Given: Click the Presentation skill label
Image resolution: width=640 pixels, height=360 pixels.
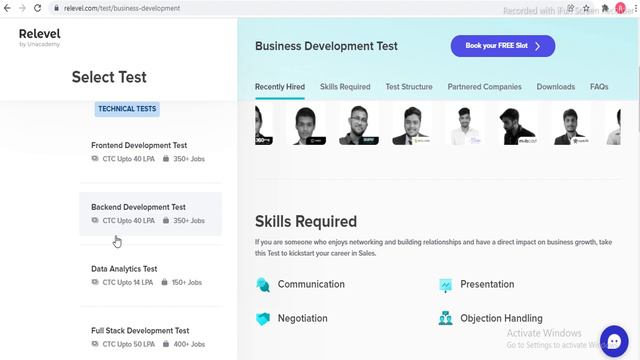Looking at the screenshot, I should pos(487,284).
